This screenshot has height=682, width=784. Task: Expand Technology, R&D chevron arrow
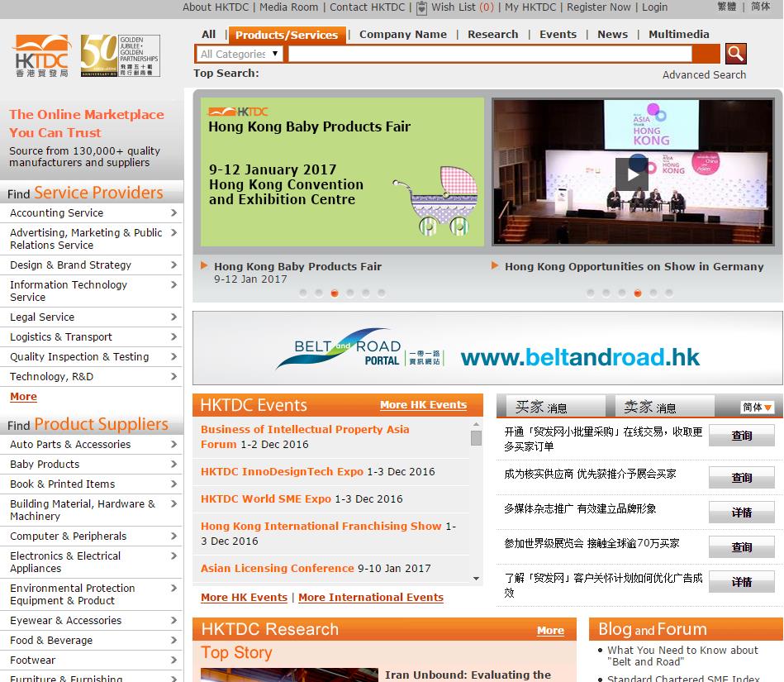coord(173,376)
